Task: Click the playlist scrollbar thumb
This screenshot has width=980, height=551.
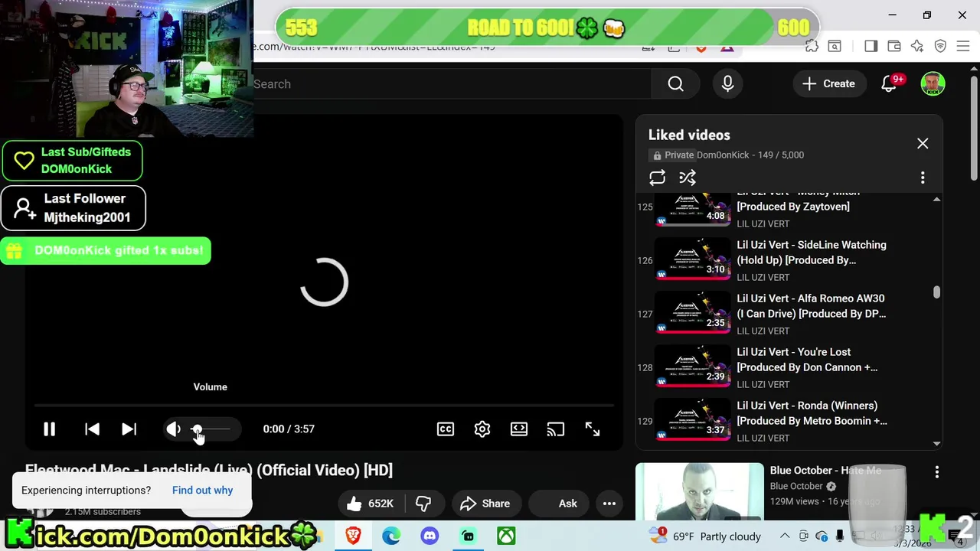Action: click(936, 293)
